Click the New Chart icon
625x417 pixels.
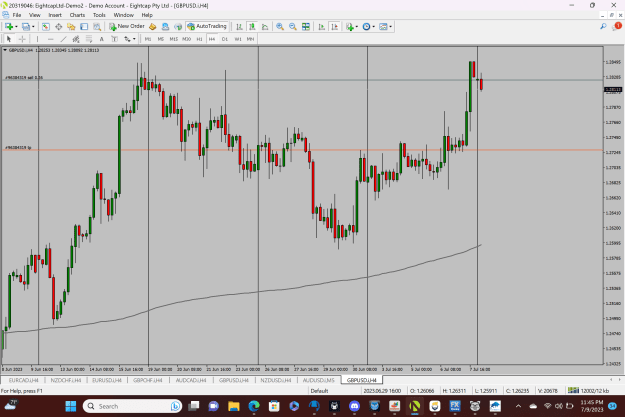9,27
